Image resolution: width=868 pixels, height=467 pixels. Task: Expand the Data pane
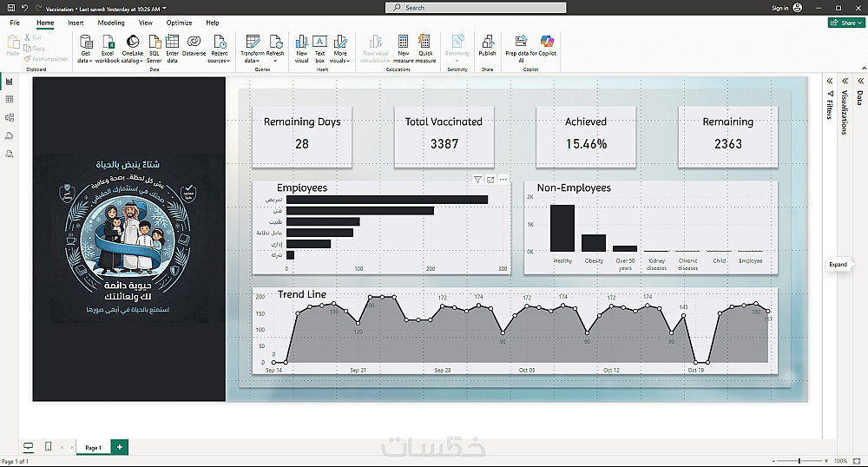[860, 82]
